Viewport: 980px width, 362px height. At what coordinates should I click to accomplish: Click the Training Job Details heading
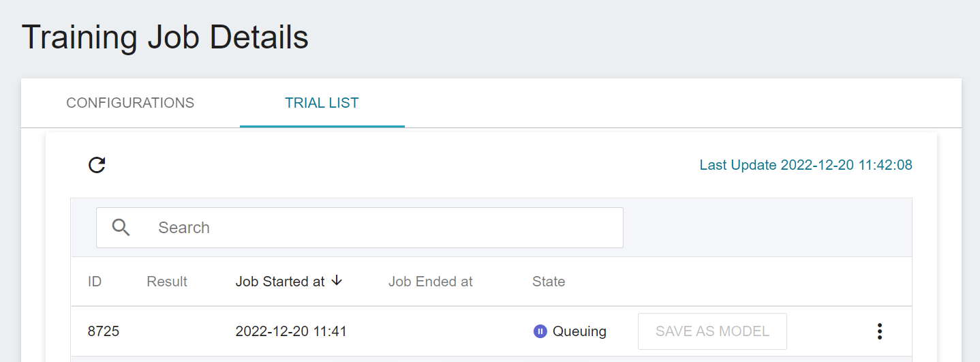click(x=165, y=37)
